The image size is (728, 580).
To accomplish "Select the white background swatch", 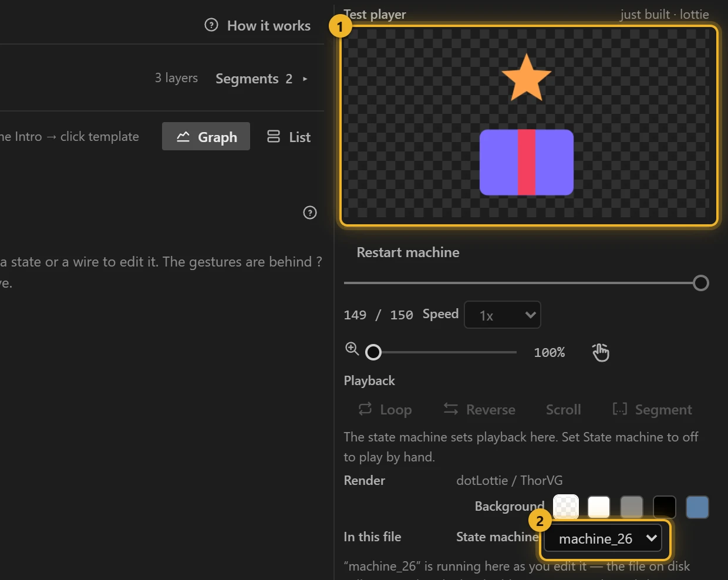I will (599, 507).
